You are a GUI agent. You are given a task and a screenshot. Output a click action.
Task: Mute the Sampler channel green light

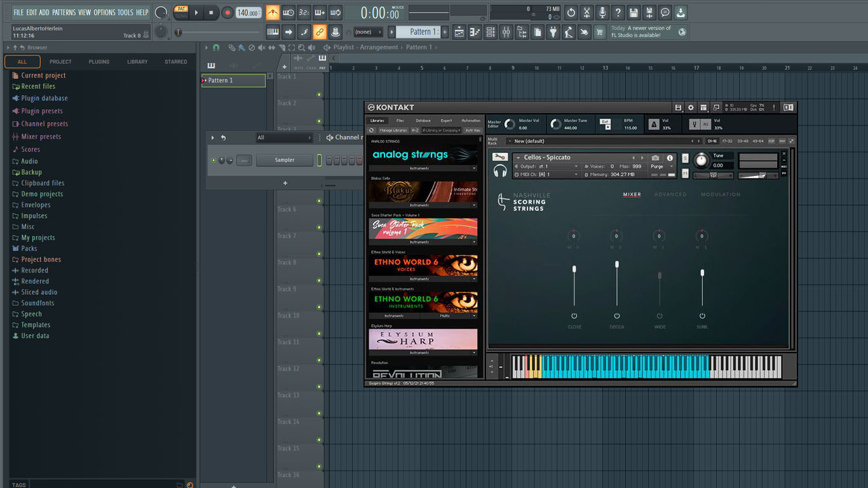214,160
